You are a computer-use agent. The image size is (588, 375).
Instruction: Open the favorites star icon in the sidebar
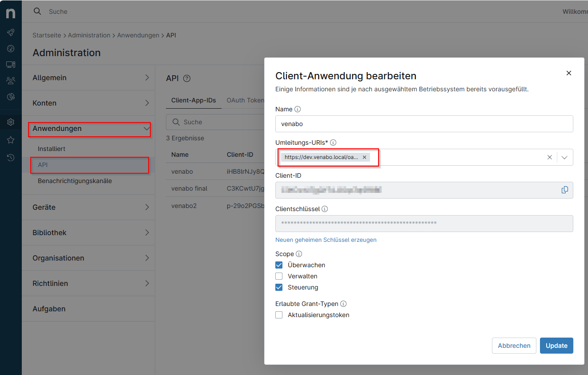(11, 140)
